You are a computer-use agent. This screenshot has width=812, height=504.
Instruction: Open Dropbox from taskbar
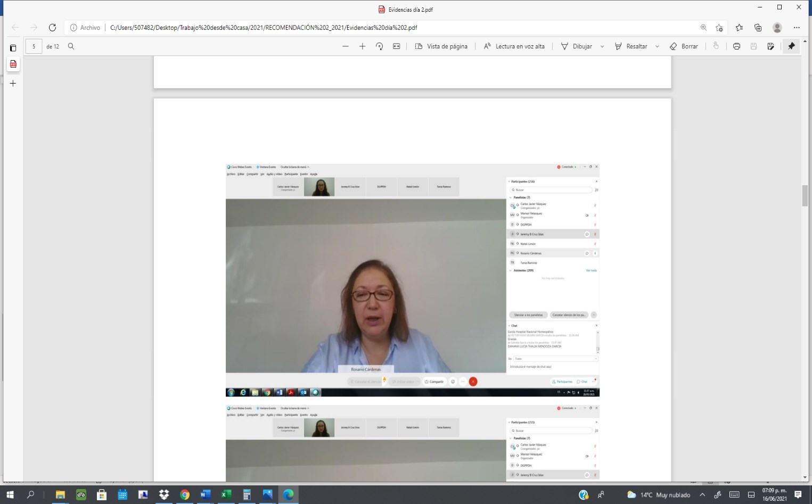pos(164,494)
